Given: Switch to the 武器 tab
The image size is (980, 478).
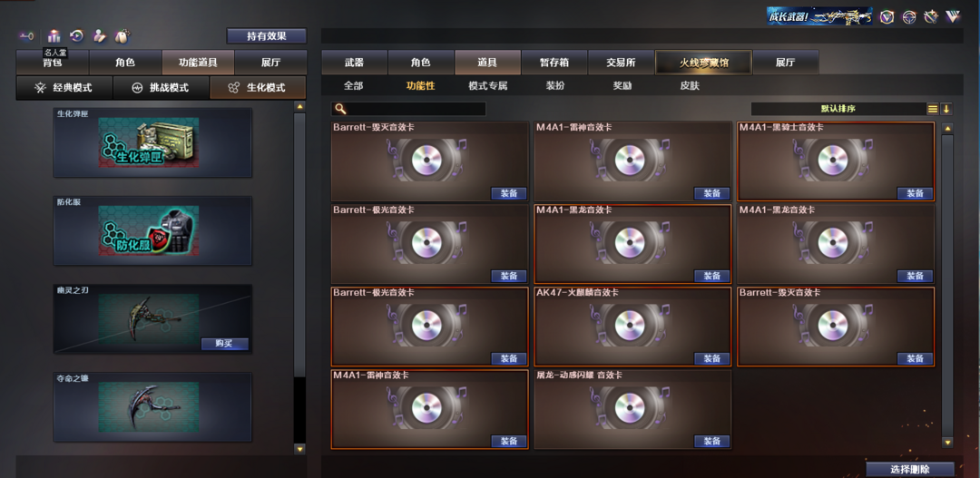Looking at the screenshot, I should [x=355, y=63].
